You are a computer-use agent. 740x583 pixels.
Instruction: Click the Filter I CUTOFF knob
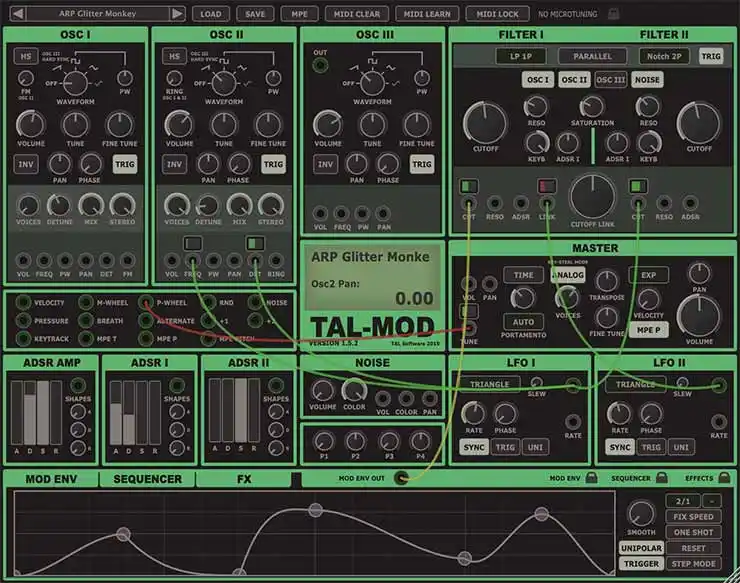[x=485, y=123]
